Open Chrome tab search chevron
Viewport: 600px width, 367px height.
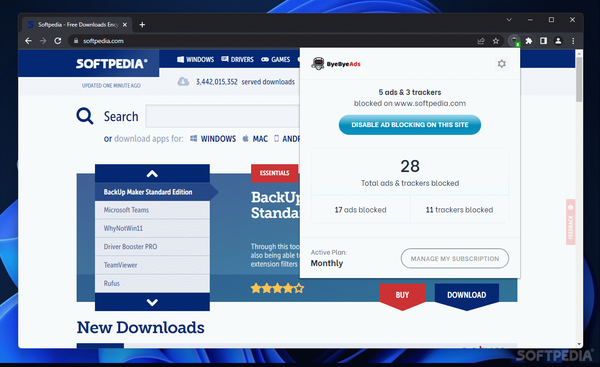[509, 20]
